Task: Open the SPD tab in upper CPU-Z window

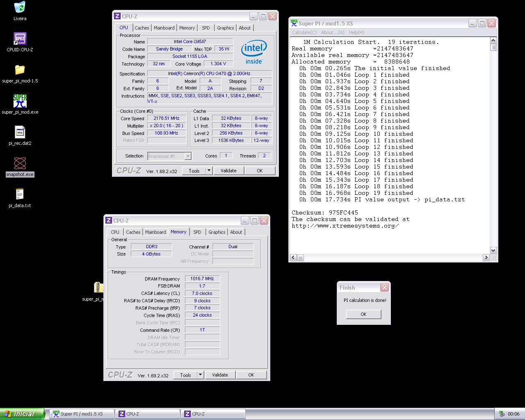Action: coord(206,28)
